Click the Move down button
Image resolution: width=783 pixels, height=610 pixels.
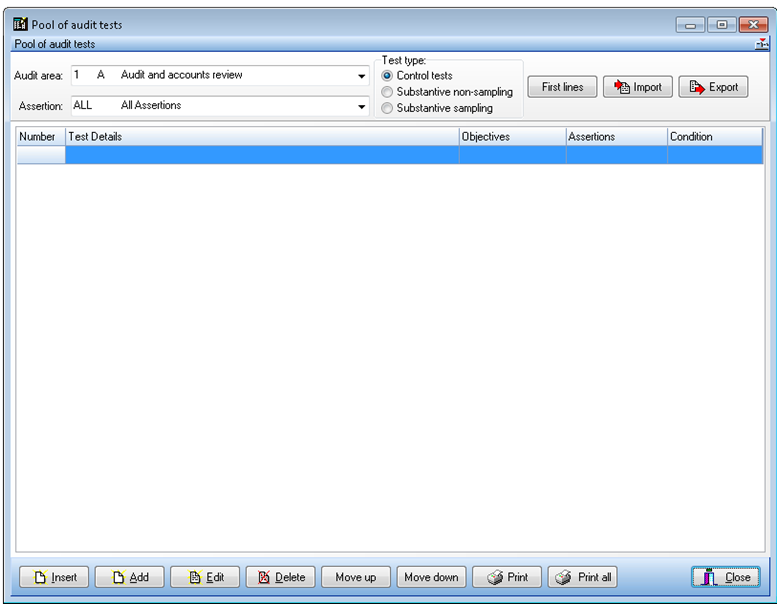pos(431,577)
